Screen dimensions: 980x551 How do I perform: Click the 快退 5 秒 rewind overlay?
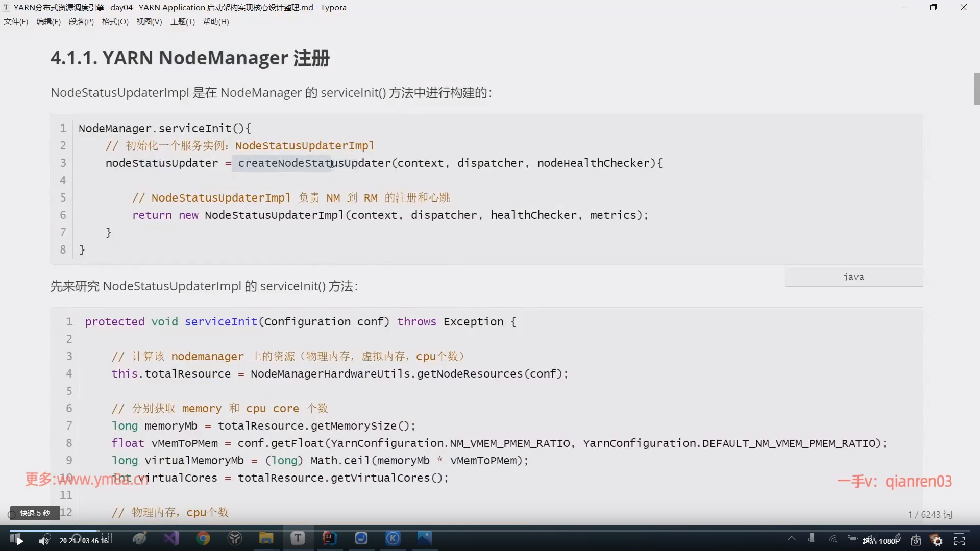[x=34, y=513]
